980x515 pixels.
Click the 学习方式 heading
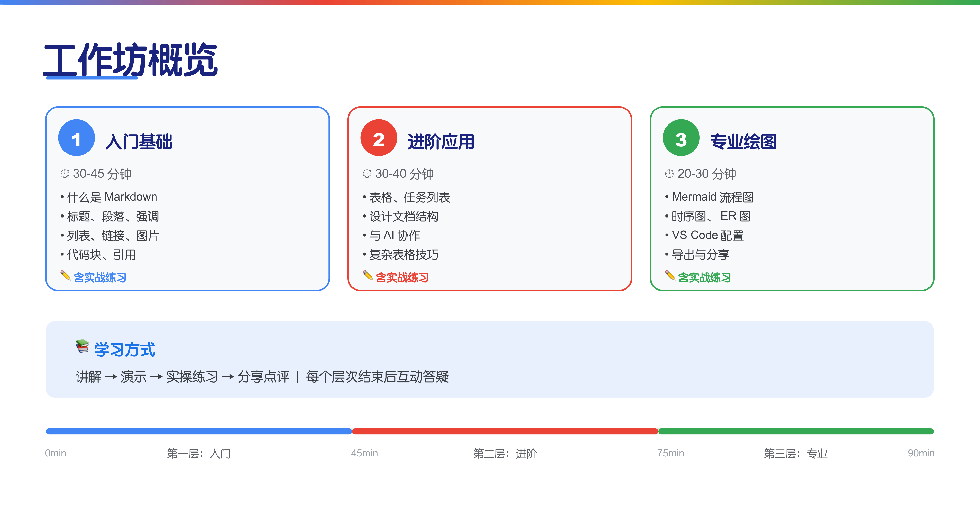pos(125,350)
